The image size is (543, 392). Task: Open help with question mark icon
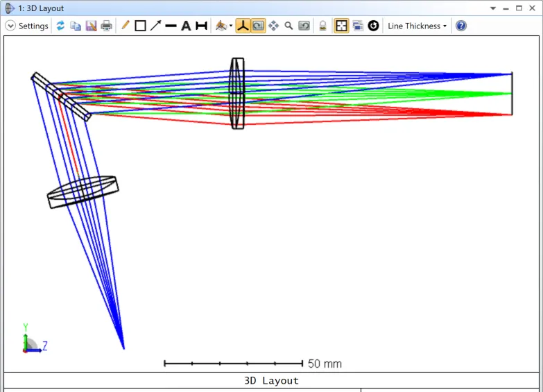click(461, 26)
